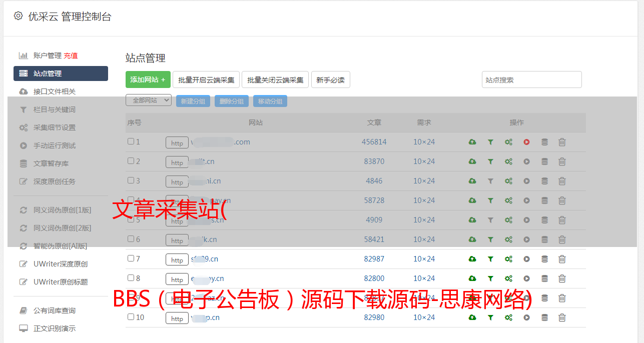Click the 充值 recharge link
This screenshot has height=343, width=644.
coord(71,55)
